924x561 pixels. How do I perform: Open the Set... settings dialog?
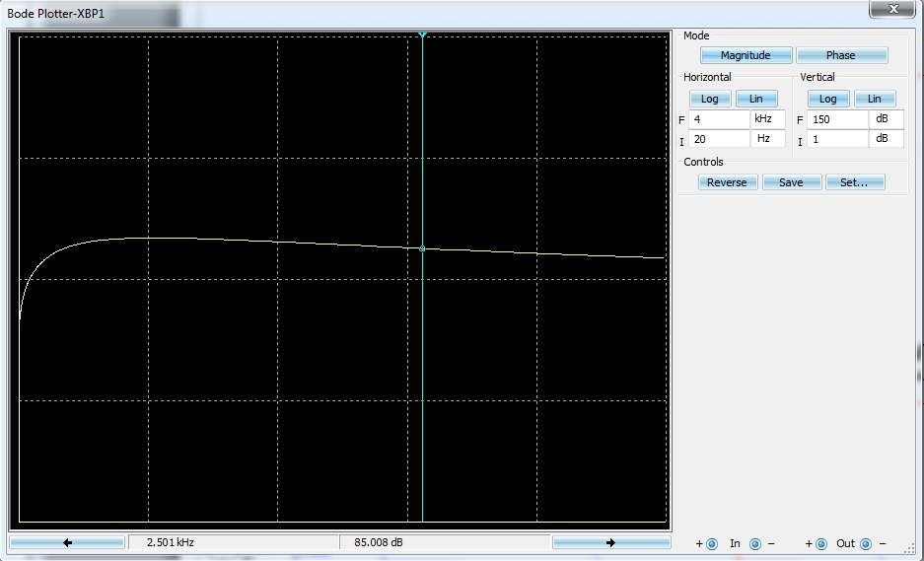pos(855,182)
